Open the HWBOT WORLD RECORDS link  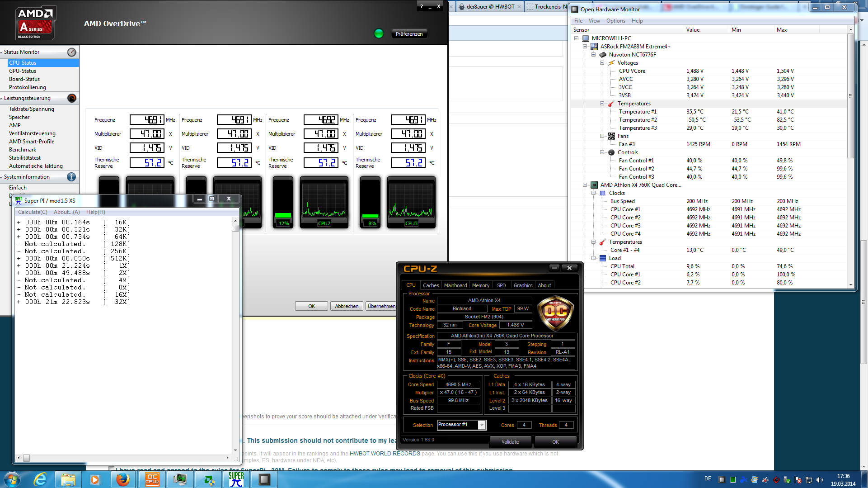point(385,454)
